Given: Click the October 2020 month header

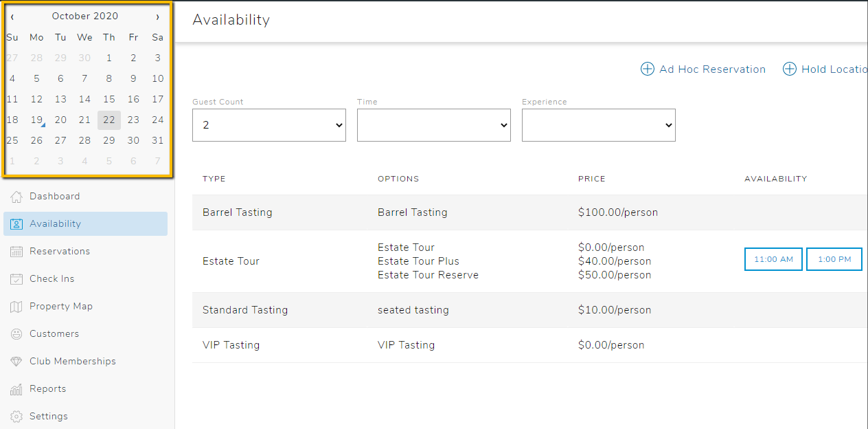Looking at the screenshot, I should click(85, 15).
